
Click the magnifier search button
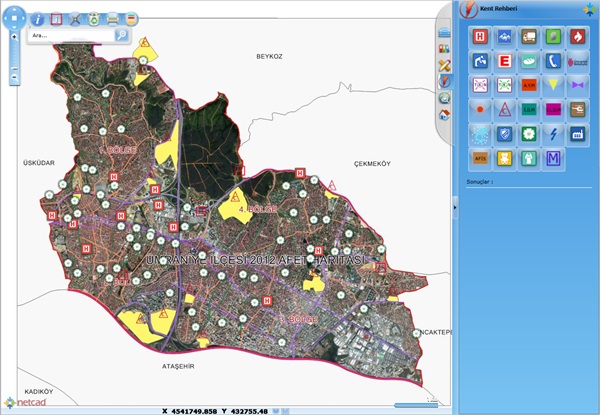pos(121,35)
